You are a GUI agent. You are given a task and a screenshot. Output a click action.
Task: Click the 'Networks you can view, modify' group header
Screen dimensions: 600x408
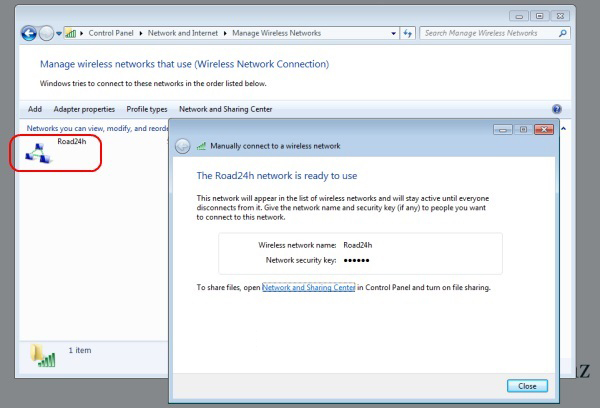click(x=97, y=129)
